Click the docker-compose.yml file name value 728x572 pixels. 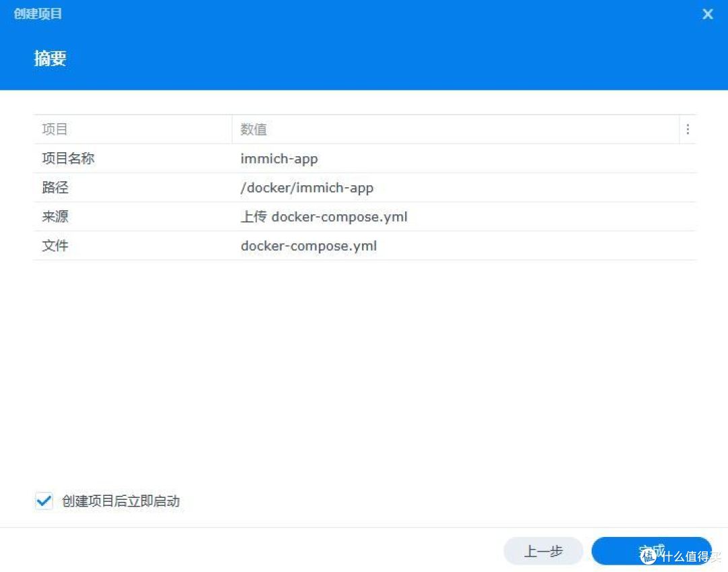point(309,245)
